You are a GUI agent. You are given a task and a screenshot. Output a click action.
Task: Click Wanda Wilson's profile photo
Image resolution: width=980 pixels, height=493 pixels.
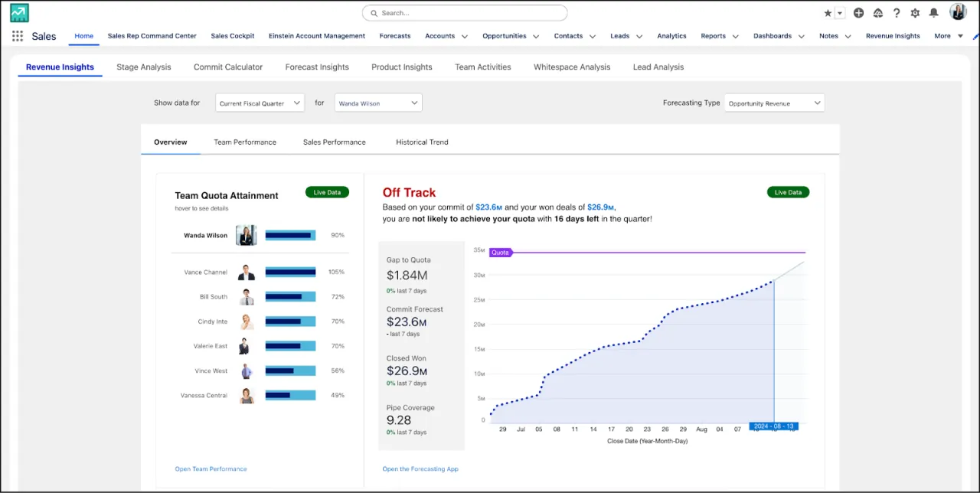tap(247, 235)
